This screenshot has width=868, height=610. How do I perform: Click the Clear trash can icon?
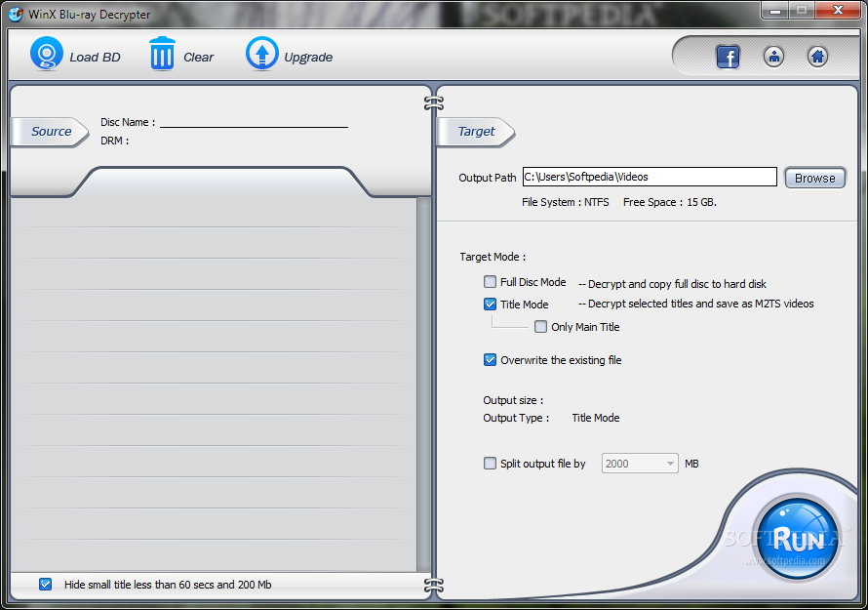coord(162,53)
